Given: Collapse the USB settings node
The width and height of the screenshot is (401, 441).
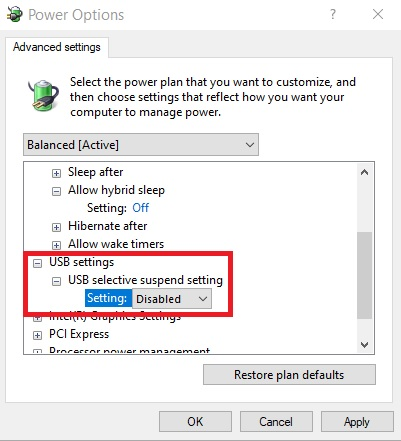Looking at the screenshot, I should (38, 263).
